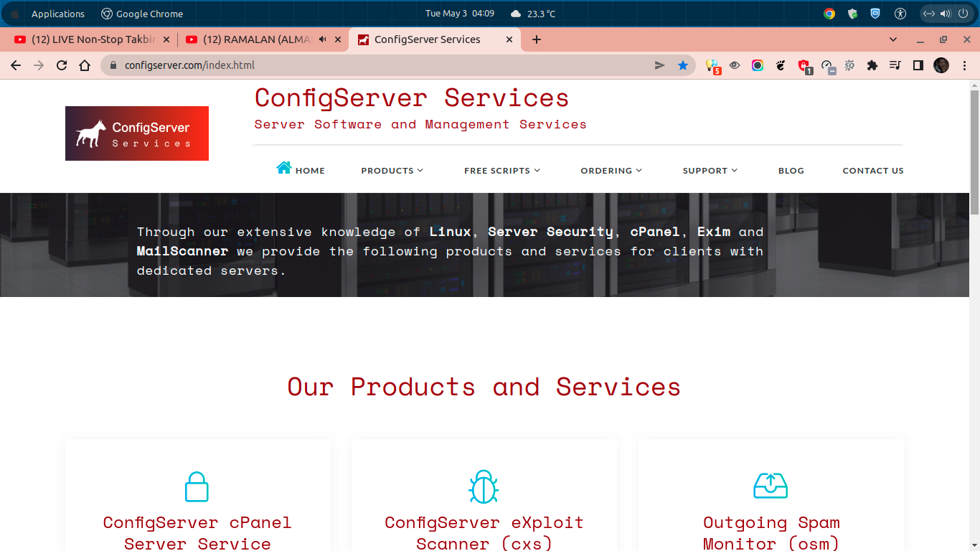
Task: Click the Chrome tray icon
Action: pos(829,14)
